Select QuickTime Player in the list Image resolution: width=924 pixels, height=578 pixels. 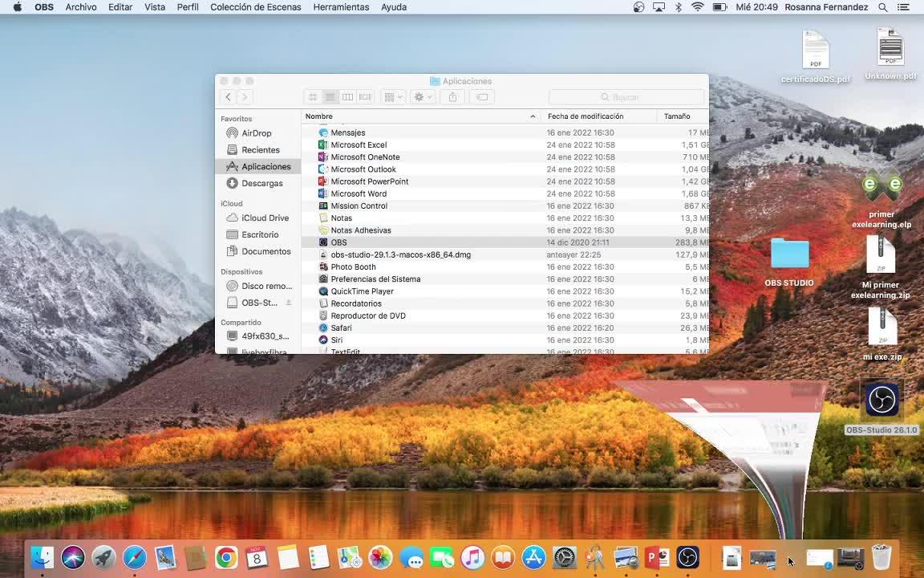[505, 291]
